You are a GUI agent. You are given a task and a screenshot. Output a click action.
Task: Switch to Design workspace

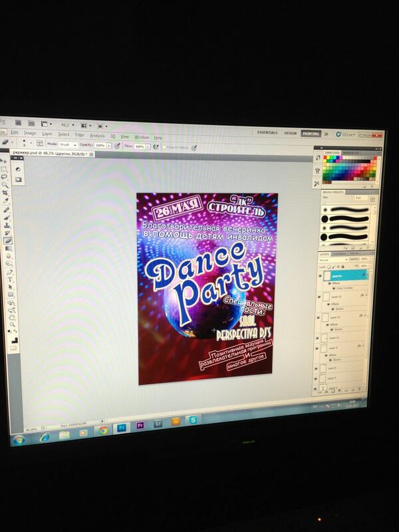(x=291, y=134)
